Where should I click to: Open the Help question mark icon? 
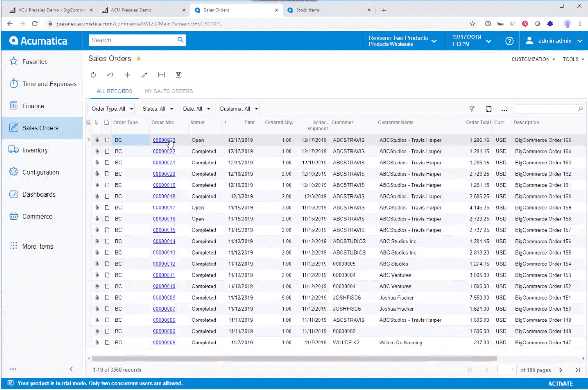(509, 41)
